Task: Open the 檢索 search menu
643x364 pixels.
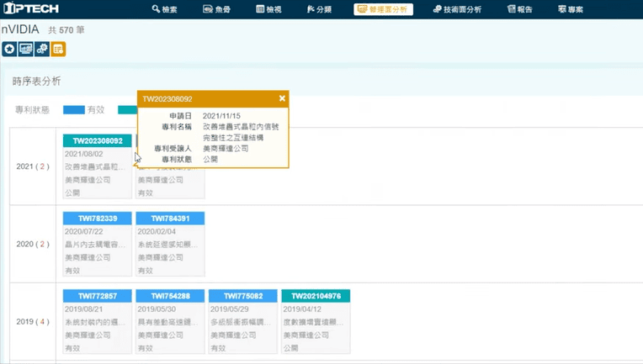Action: (164, 9)
